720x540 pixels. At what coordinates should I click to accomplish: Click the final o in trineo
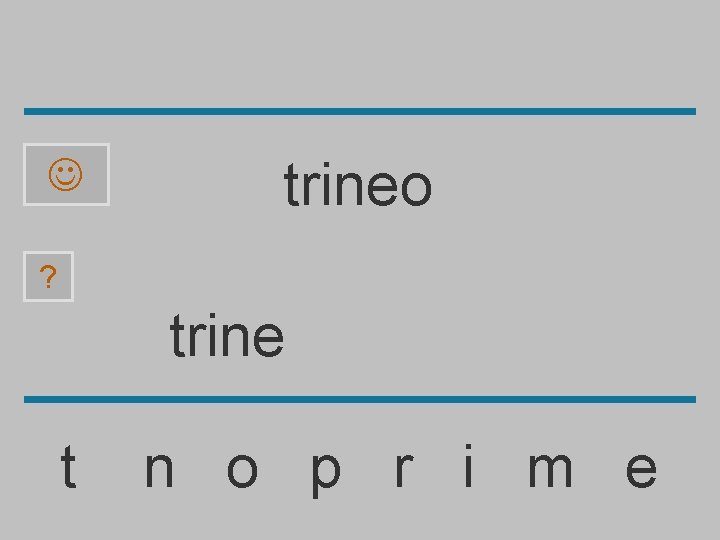tap(416, 188)
